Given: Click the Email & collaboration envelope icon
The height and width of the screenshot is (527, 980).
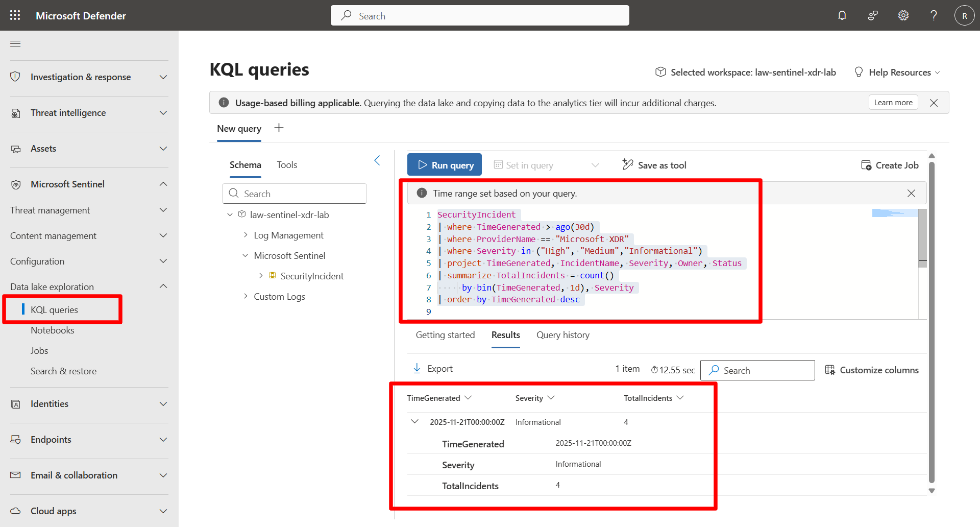Looking at the screenshot, I should [16, 475].
